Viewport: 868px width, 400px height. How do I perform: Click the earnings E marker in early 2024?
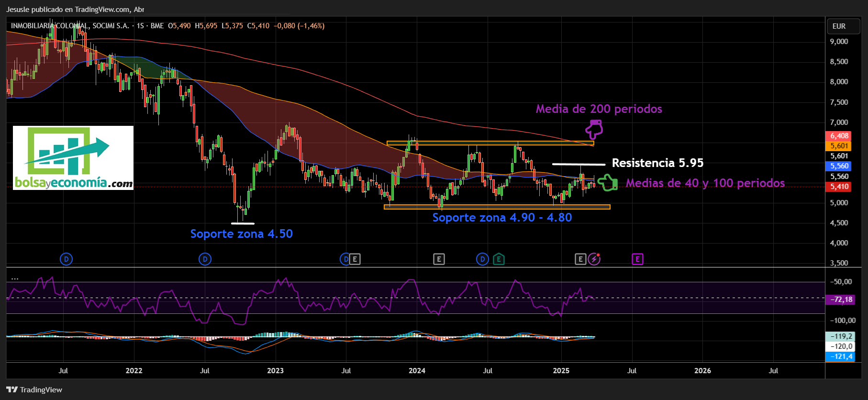coord(439,259)
